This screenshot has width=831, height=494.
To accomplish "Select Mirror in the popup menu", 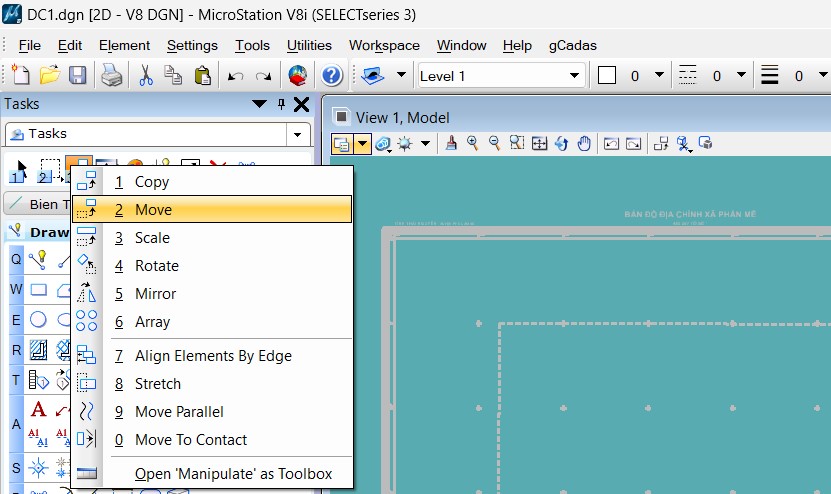I will pyautogui.click(x=155, y=294).
